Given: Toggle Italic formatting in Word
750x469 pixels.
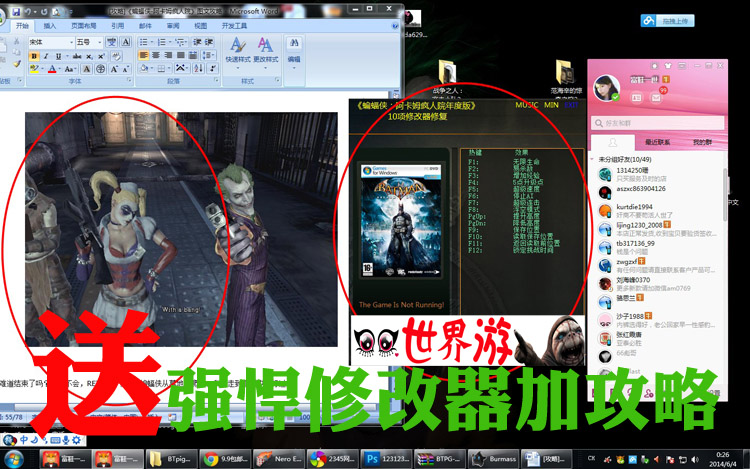Looking at the screenshot, I should (x=46, y=56).
